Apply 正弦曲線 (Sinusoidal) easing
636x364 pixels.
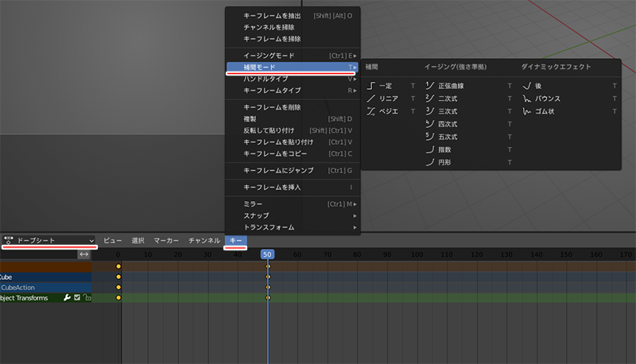point(450,85)
